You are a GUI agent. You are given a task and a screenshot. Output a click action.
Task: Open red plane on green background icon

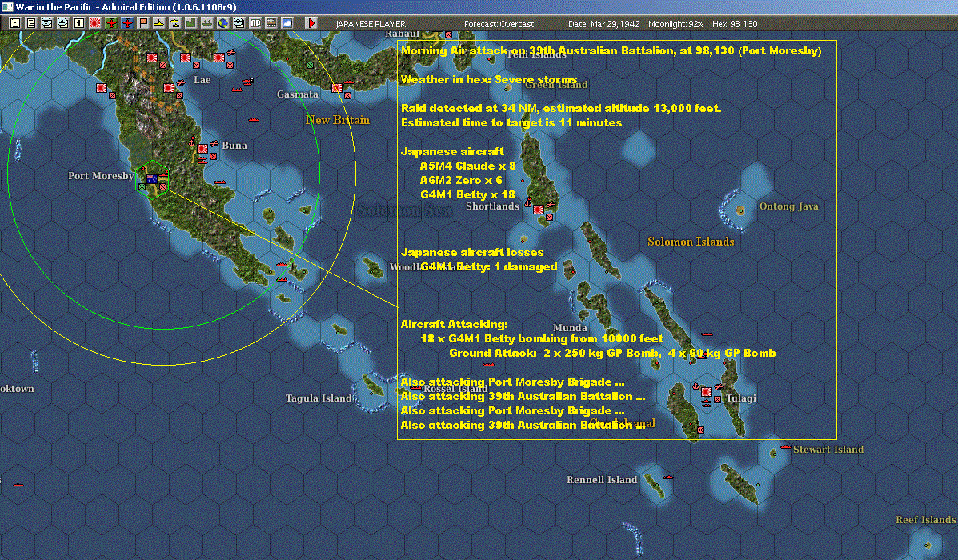click(x=111, y=23)
